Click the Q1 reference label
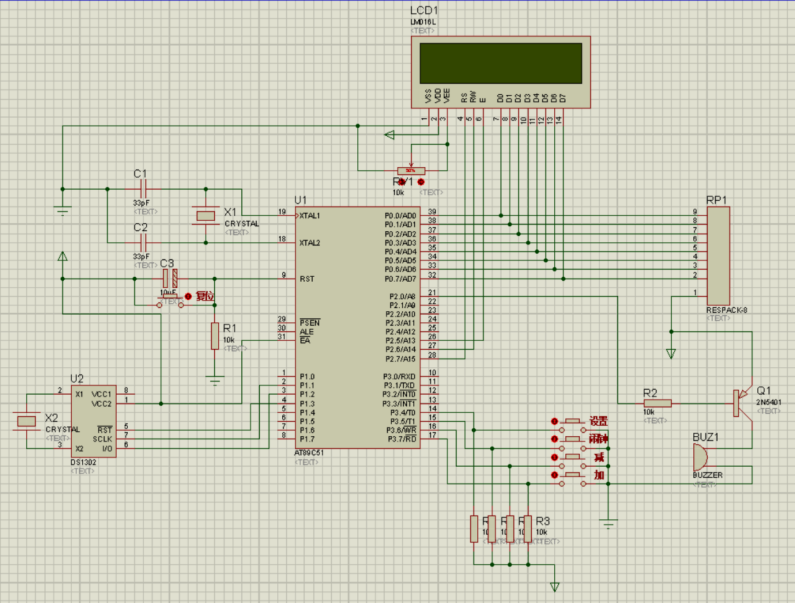The image size is (795, 603). 764,391
